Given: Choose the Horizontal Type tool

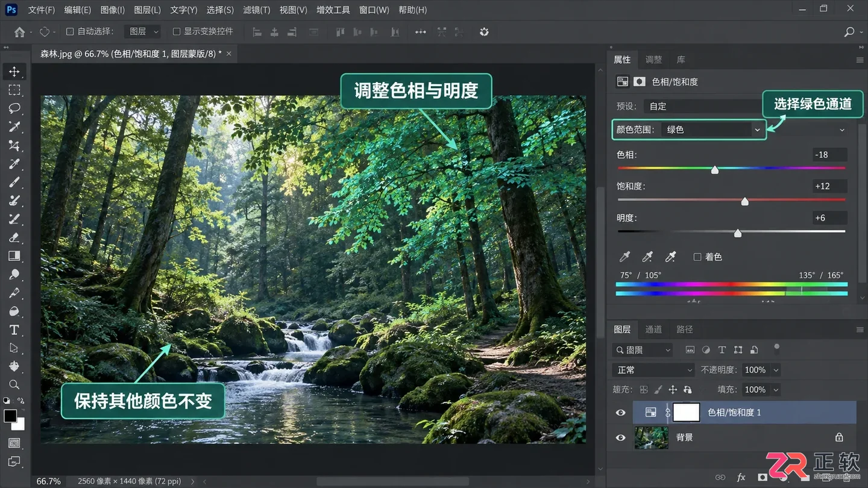Looking at the screenshot, I should click(14, 330).
